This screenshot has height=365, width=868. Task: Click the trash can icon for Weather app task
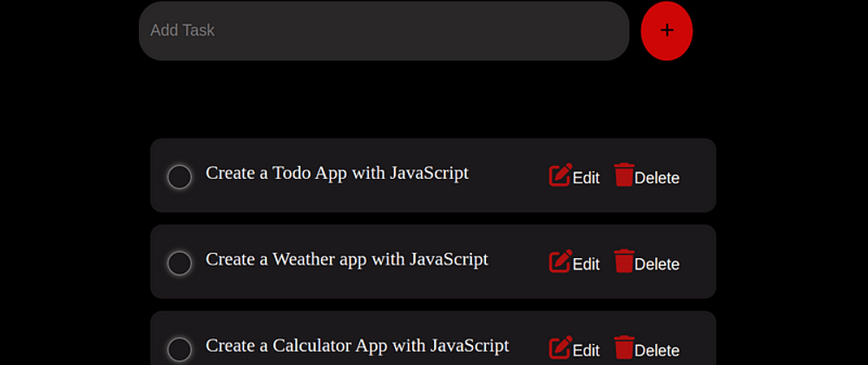624,261
